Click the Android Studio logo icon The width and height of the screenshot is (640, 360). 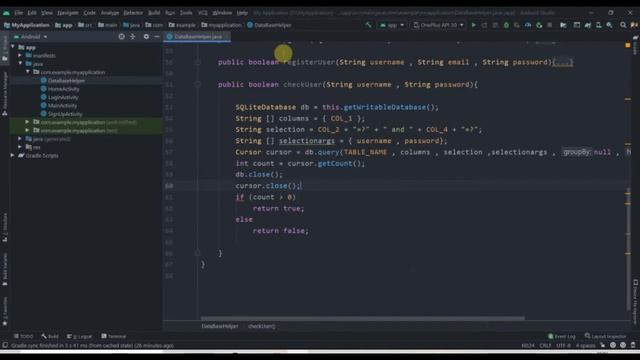6,13
